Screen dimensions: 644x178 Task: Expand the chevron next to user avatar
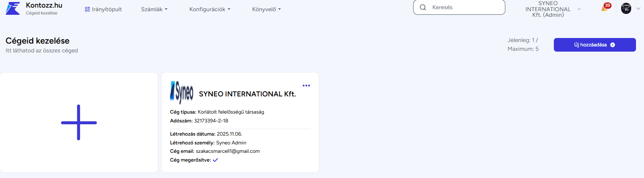(638, 8)
